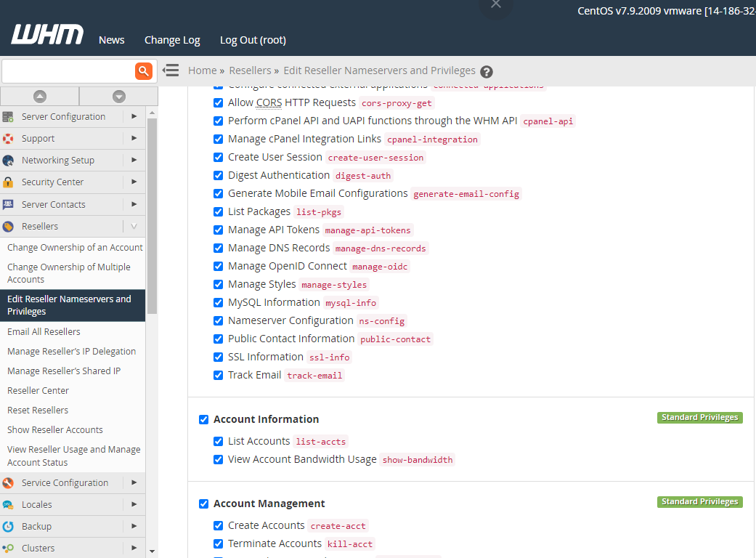
Task: Disable the Terminate Accounts checkbox
Action: coord(218,543)
